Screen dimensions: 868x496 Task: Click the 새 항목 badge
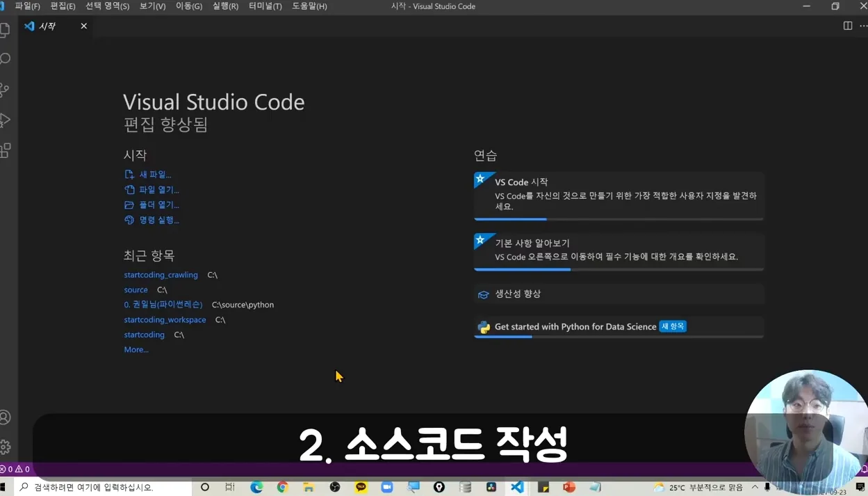pos(673,326)
